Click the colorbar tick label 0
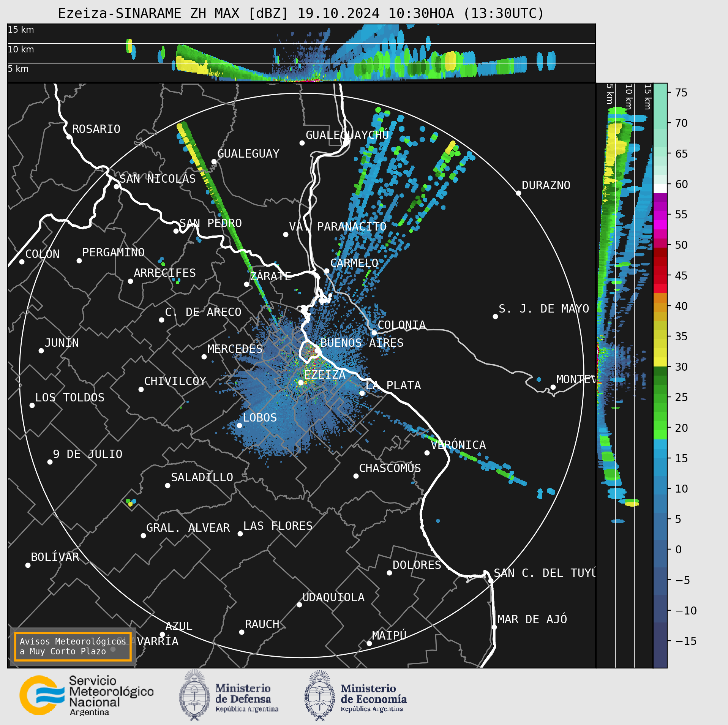The image size is (728, 725). point(679,550)
